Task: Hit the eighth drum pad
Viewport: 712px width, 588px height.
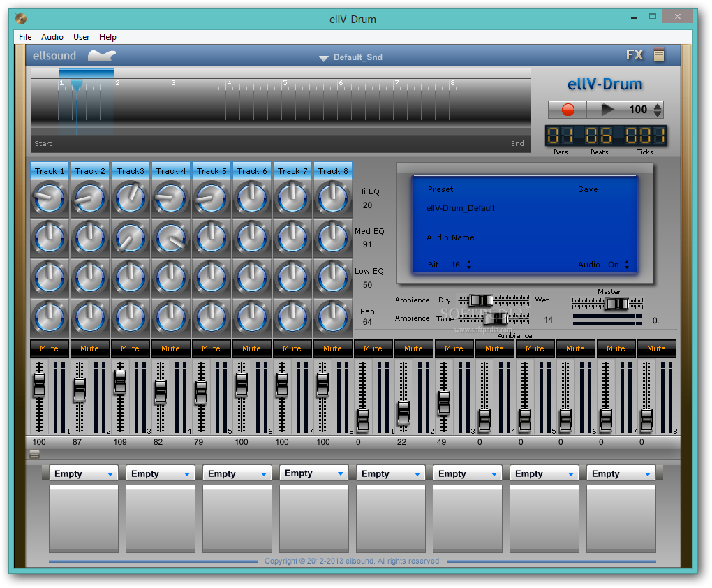Action: click(621, 518)
